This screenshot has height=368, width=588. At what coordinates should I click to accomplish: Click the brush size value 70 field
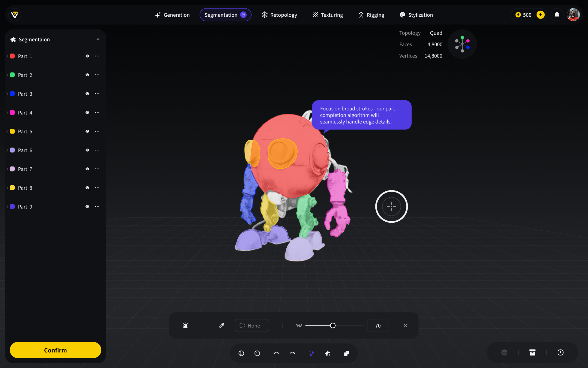click(x=378, y=325)
